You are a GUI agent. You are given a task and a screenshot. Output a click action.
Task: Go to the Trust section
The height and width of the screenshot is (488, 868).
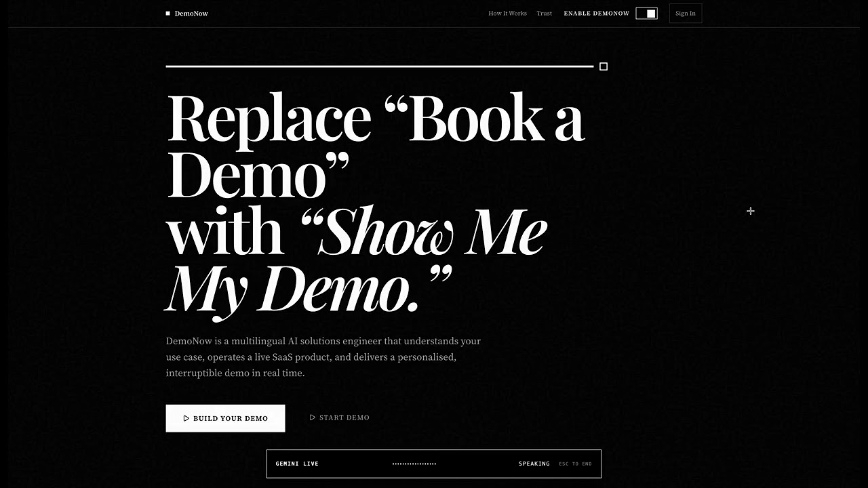point(545,14)
